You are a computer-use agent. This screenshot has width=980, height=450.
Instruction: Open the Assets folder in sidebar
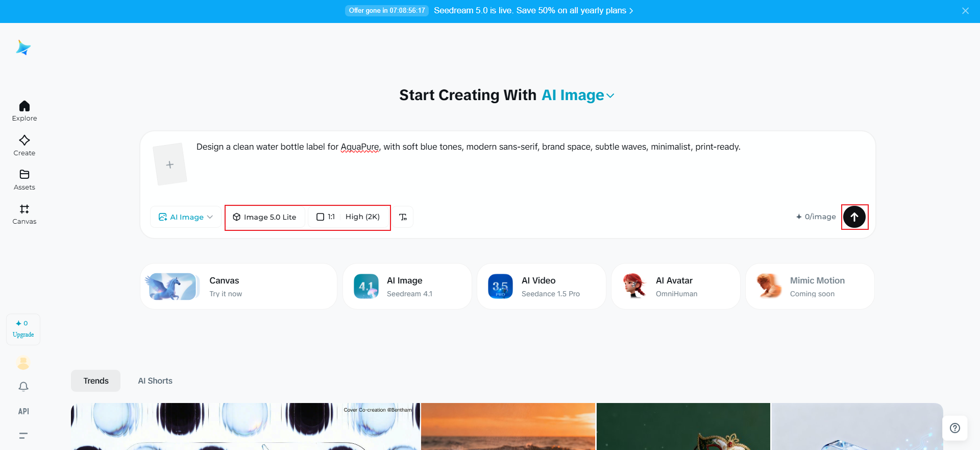(24, 180)
